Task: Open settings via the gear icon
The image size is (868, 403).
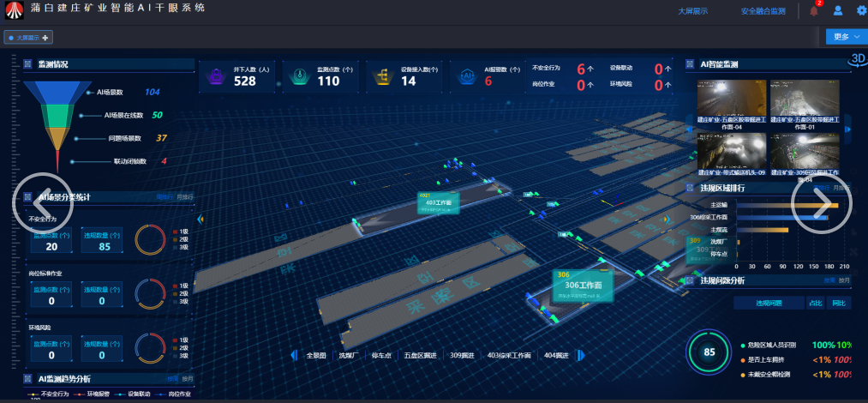Action: pos(861,11)
